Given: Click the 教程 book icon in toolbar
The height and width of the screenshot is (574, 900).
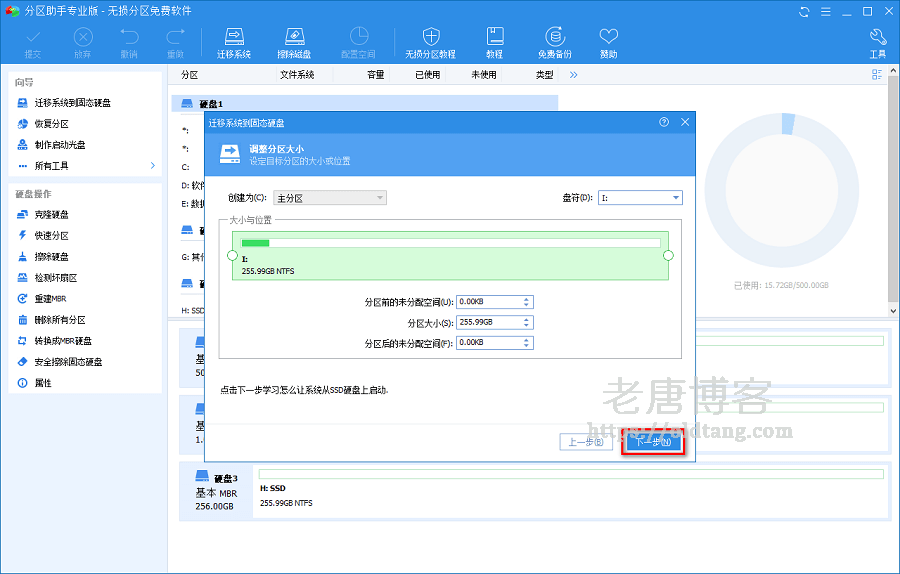Looking at the screenshot, I should pyautogui.click(x=494, y=42).
